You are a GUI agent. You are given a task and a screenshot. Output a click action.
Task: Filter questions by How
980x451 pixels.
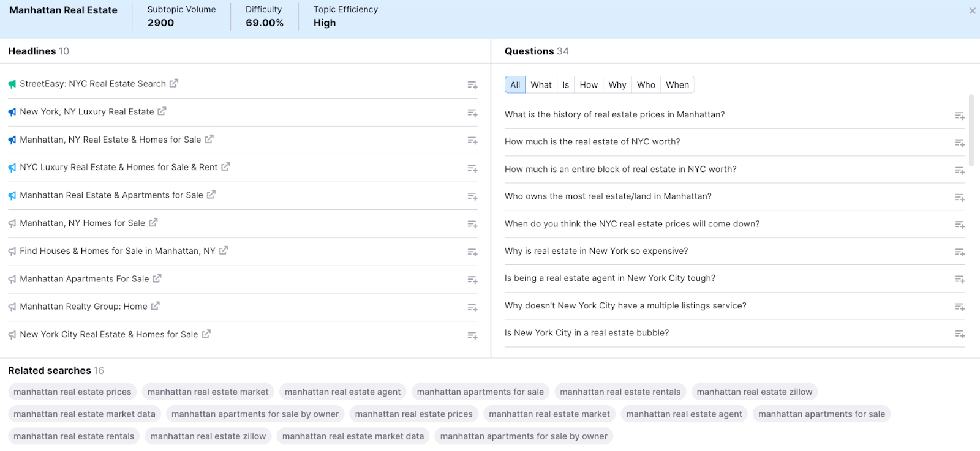coord(589,85)
